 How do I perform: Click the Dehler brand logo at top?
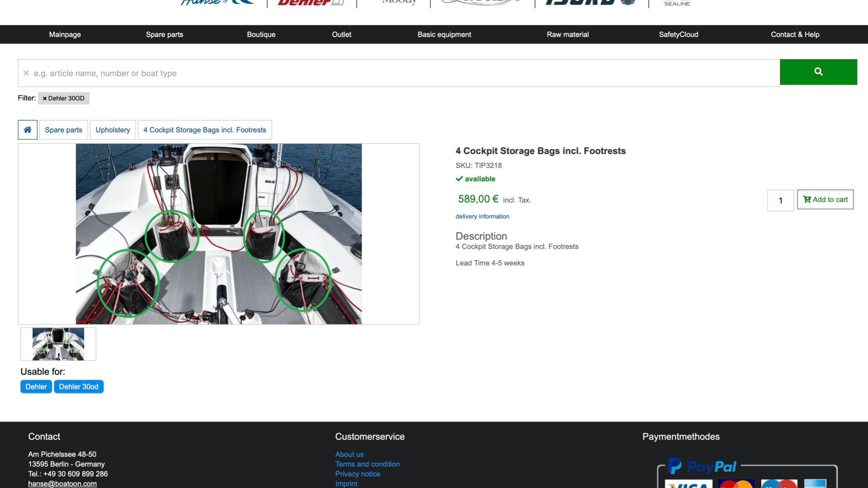click(x=311, y=3)
